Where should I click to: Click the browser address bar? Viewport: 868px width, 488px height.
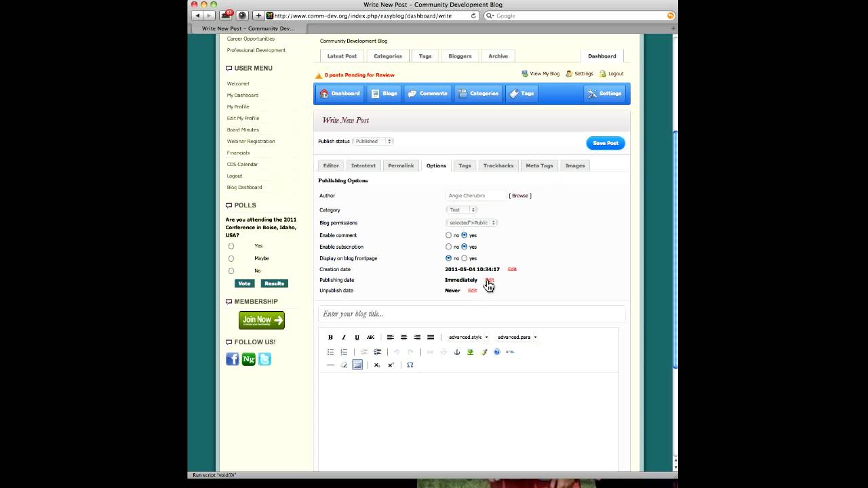371,16
